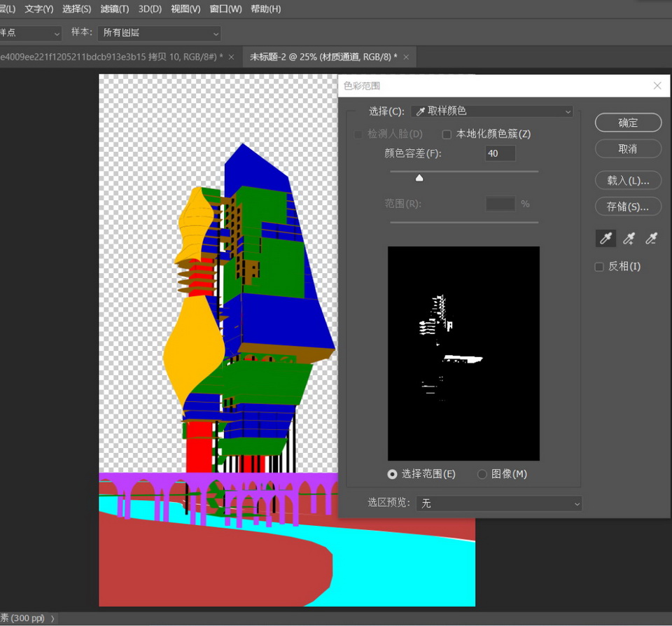The image size is (672, 626).
Task: Select the 图像 preview radio button
Action: pos(482,474)
